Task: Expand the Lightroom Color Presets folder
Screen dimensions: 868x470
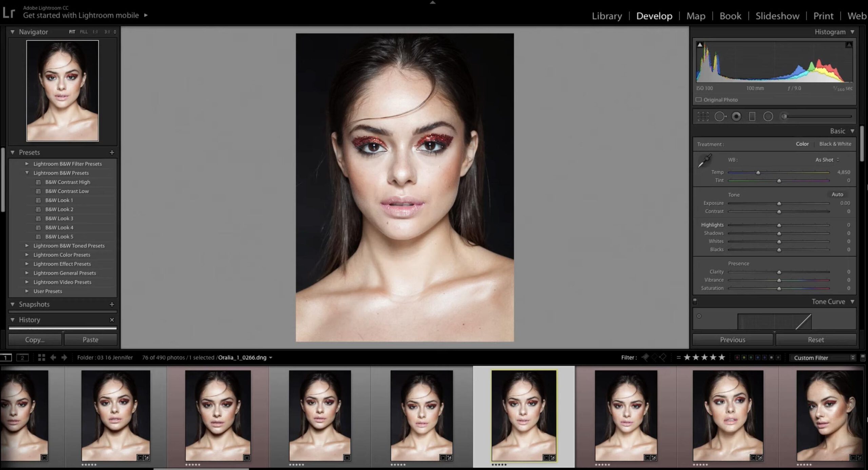Action: (x=27, y=254)
